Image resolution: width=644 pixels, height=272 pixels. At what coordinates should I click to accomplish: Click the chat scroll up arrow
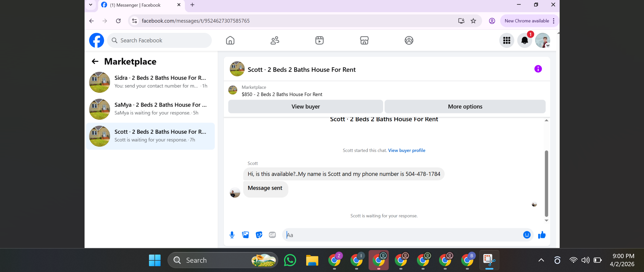pyautogui.click(x=546, y=120)
